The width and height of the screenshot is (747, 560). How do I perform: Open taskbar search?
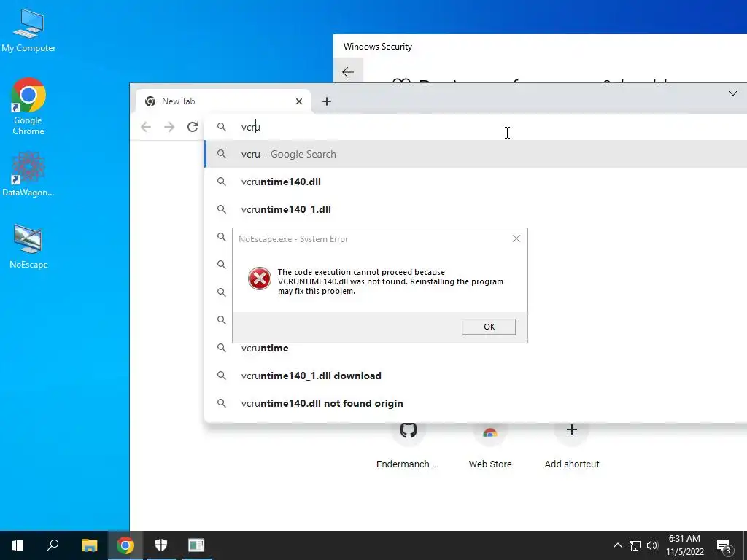point(53,545)
